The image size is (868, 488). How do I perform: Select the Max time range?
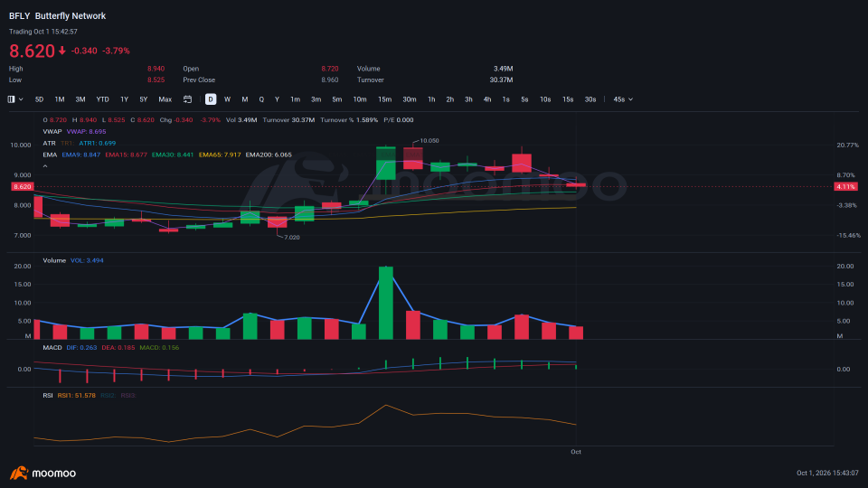(x=165, y=99)
